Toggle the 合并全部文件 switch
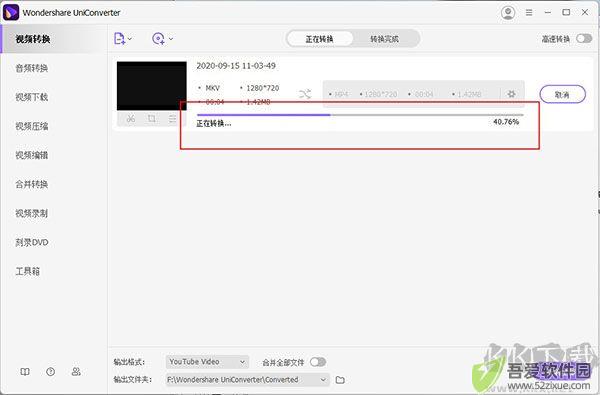600x395 pixels. point(318,362)
